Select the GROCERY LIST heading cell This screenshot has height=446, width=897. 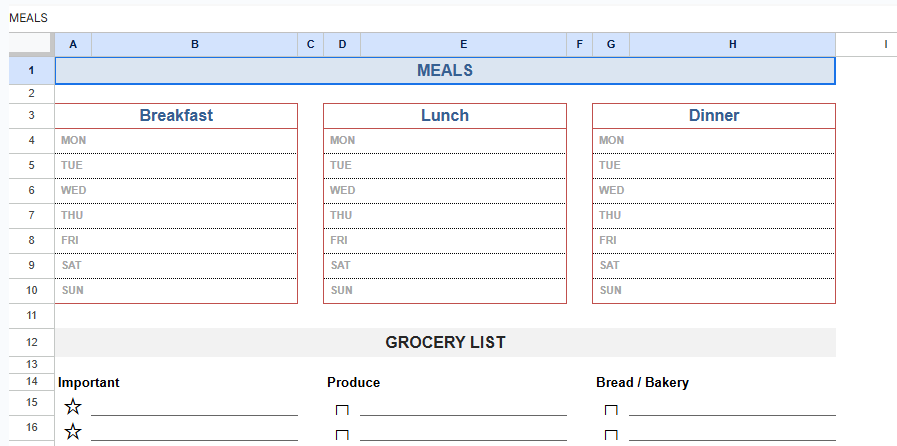pyautogui.click(x=444, y=342)
